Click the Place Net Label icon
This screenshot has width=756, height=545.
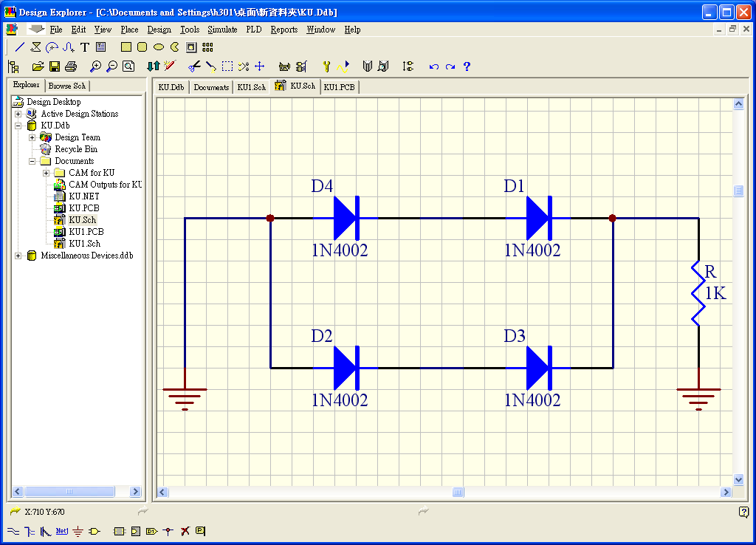[x=61, y=531]
